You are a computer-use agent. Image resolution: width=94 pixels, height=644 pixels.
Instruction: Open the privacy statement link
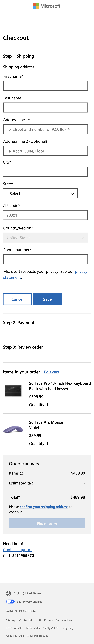coord(81,271)
